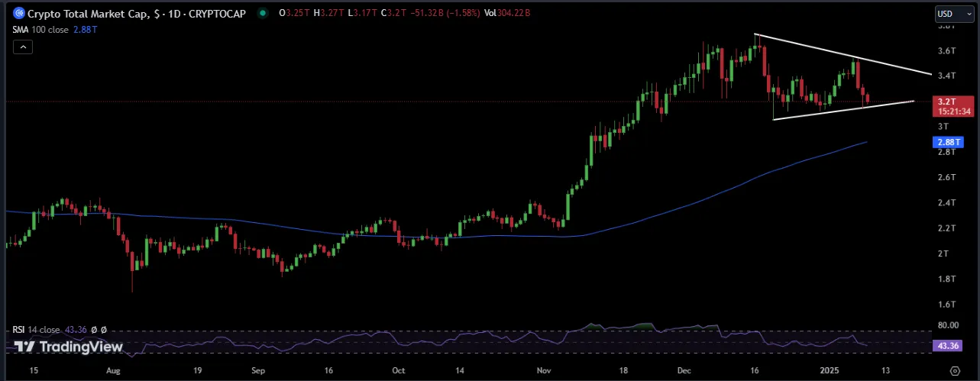Open chart settings gear beside time axis
This screenshot has height=381, width=980.
954,370
